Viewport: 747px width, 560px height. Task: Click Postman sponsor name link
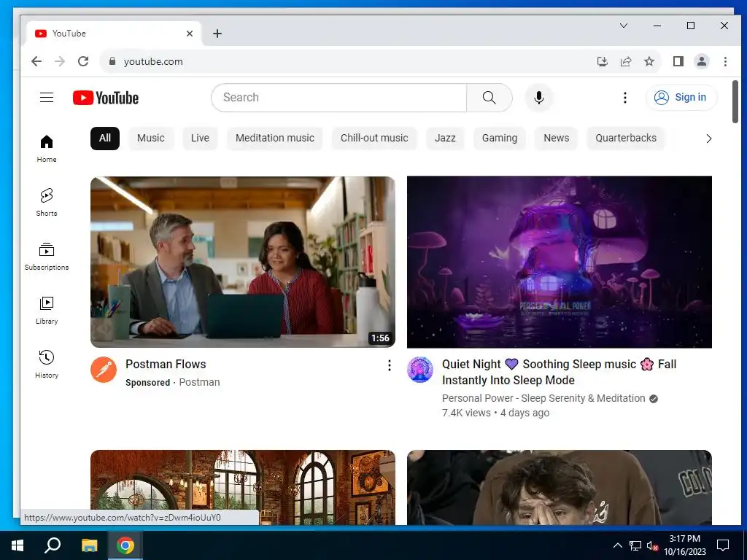pyautogui.click(x=199, y=382)
